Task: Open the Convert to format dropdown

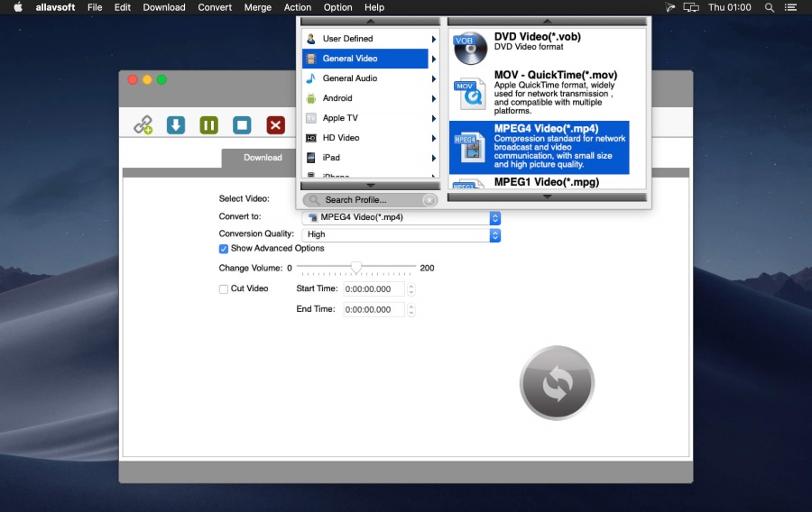Action: [x=401, y=218]
